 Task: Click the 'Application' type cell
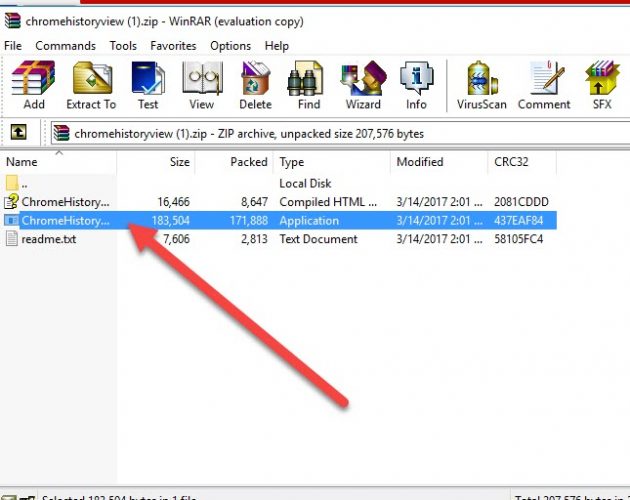309,221
